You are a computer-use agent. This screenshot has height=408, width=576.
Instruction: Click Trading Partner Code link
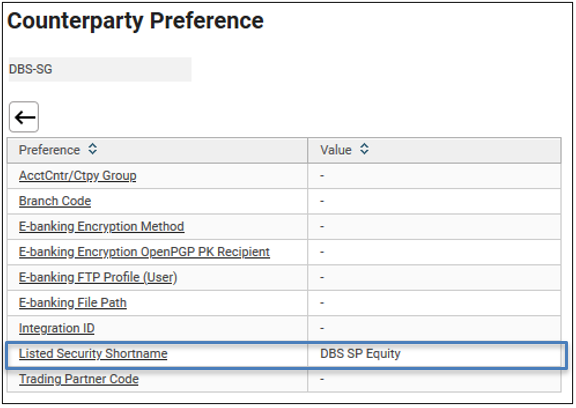pos(79,379)
